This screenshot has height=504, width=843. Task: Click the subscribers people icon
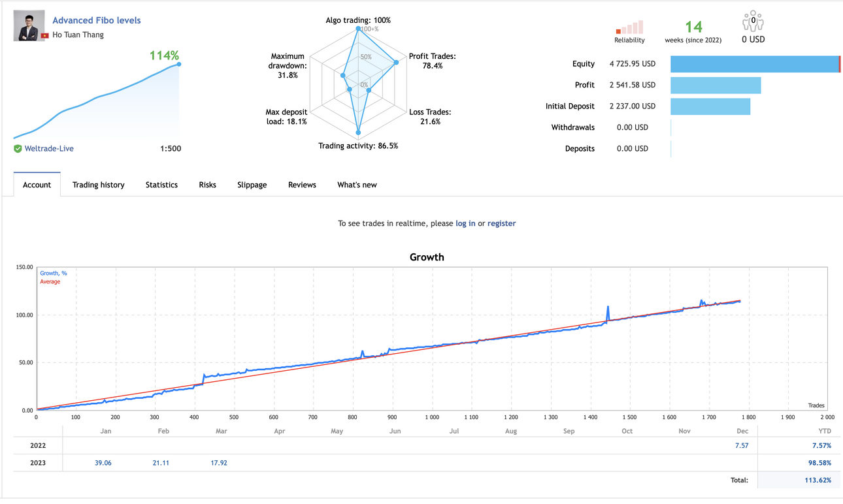click(x=753, y=21)
